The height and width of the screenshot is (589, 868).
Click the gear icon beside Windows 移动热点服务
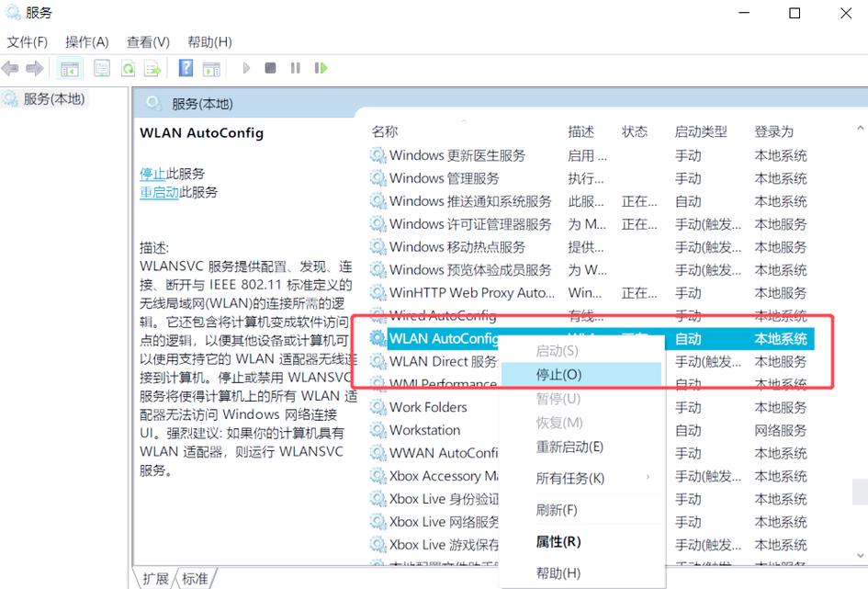[378, 247]
